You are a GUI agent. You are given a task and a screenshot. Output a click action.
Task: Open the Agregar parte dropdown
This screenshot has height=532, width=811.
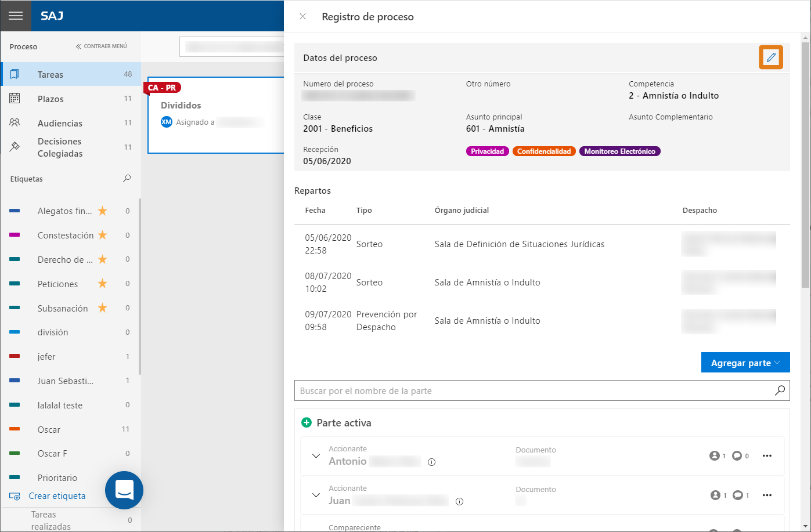[745, 363]
